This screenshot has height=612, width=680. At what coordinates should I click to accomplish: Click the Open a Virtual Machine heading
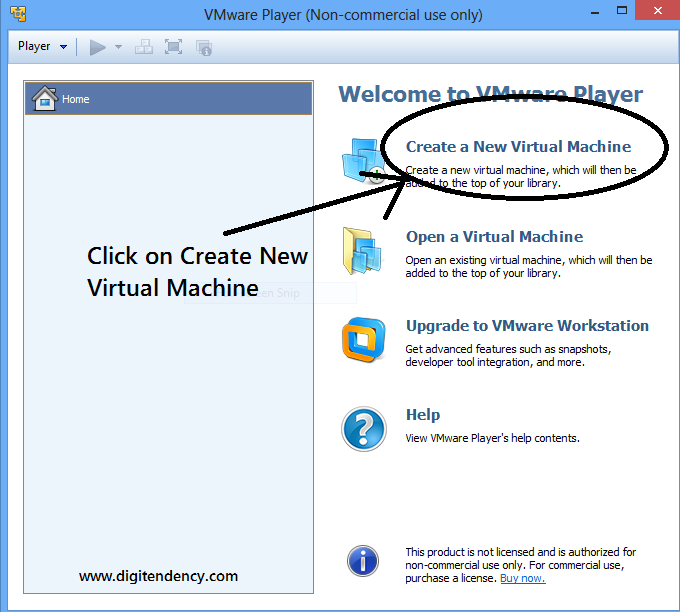pos(494,236)
